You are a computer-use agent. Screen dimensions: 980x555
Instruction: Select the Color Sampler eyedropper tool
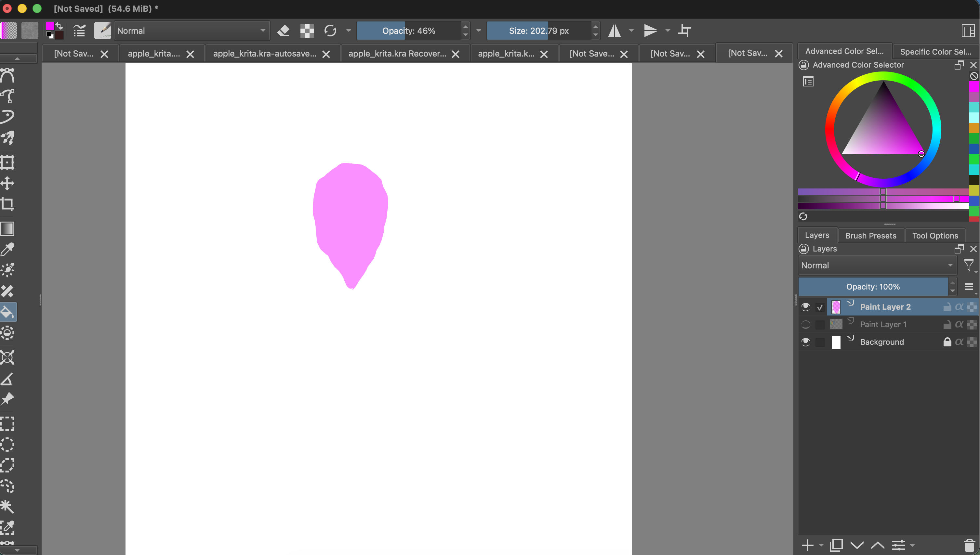pos(7,249)
